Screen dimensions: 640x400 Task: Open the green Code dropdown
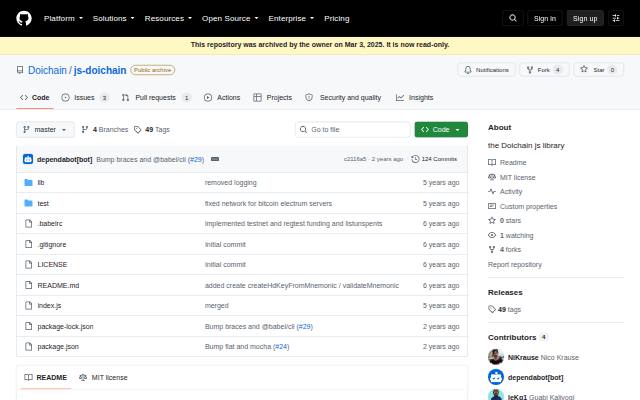click(x=441, y=130)
